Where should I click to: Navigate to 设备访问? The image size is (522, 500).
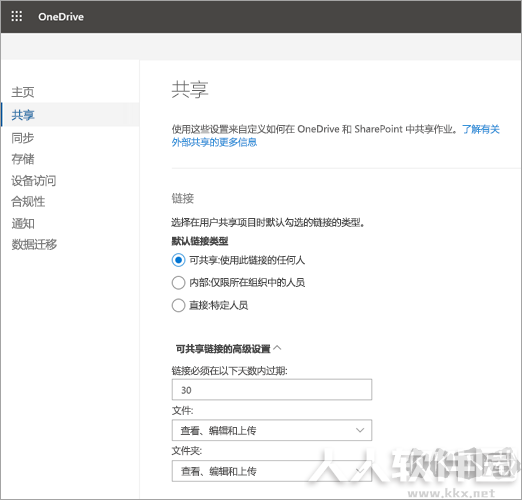tap(34, 180)
